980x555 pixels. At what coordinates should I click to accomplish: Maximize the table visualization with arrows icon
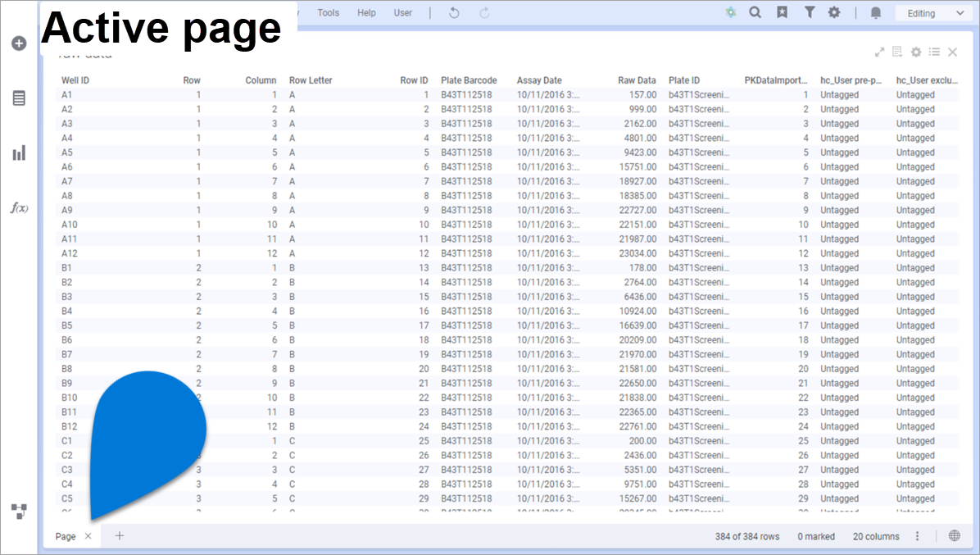pyautogui.click(x=879, y=52)
